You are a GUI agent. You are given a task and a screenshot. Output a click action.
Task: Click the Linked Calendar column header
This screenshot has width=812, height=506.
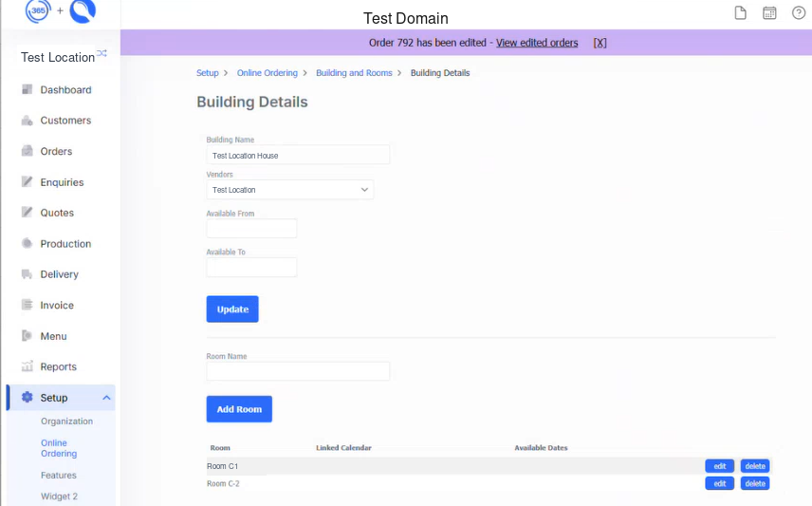[343, 447]
